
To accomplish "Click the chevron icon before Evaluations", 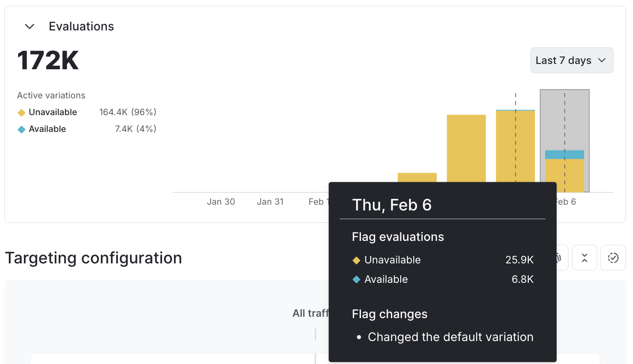I will tap(29, 26).
